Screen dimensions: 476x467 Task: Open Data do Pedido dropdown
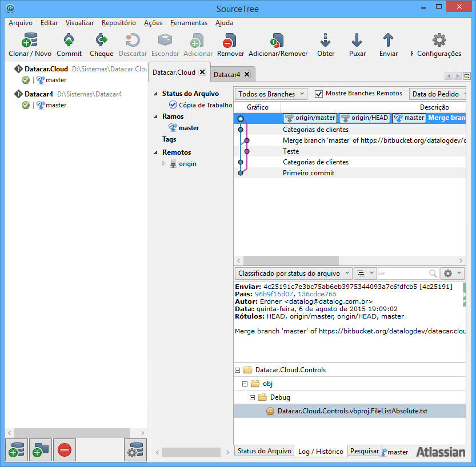438,94
